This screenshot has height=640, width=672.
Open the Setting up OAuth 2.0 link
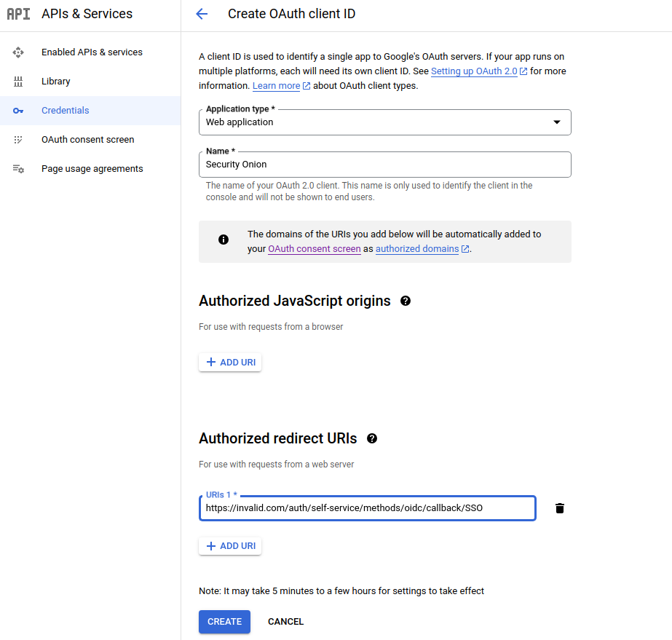474,71
